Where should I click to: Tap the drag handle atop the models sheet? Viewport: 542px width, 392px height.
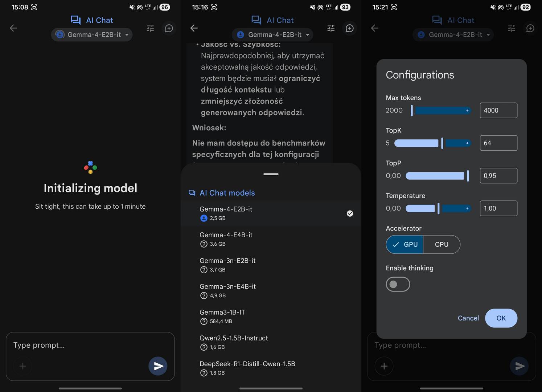pyautogui.click(x=271, y=174)
